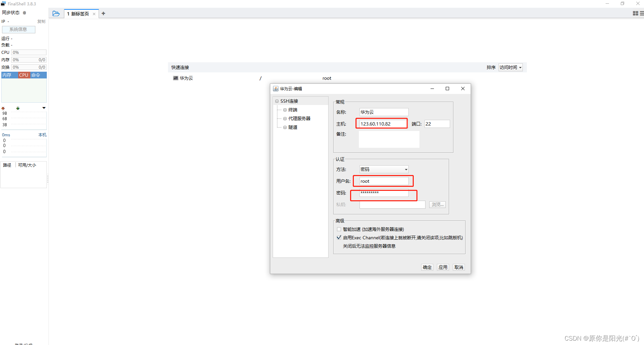The height and width of the screenshot is (345, 644).
Task: Expand the 终端 tree node
Action: click(285, 110)
